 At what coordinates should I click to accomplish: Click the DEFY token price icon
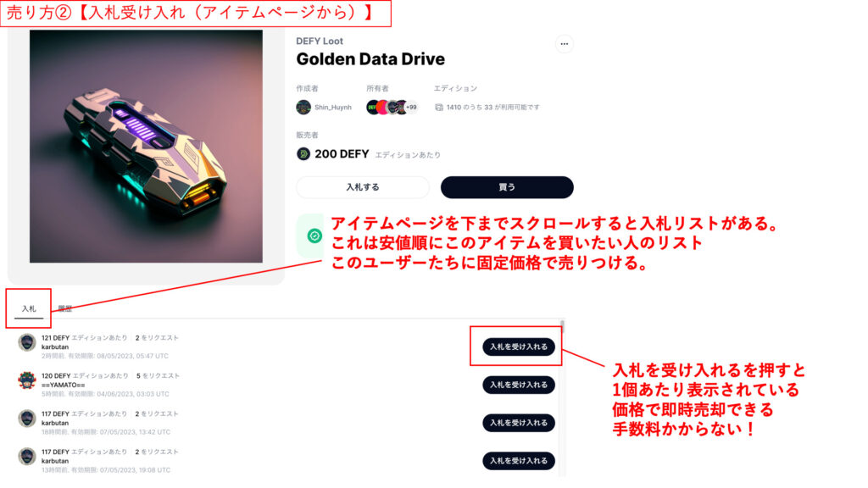click(303, 154)
